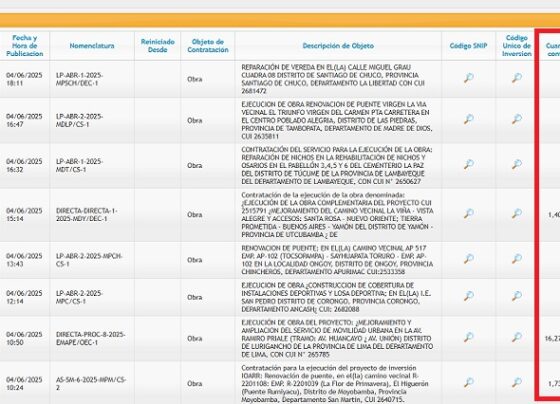The image size is (560, 404).
Task: Select the date cell '04/06/2025 18:11'
Action: coord(24,79)
